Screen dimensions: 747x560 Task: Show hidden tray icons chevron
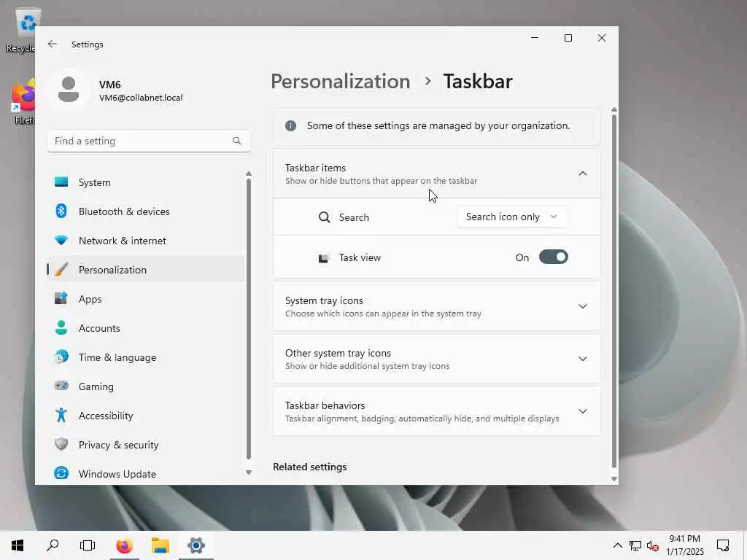(617, 545)
